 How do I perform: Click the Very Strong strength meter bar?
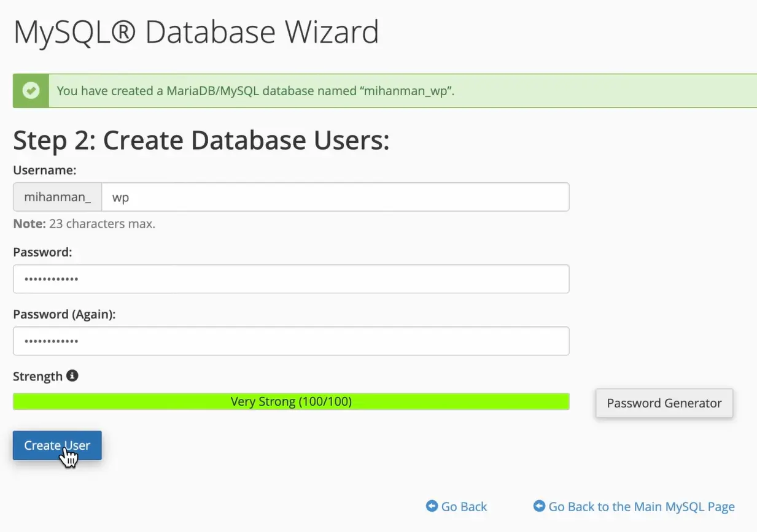(291, 402)
